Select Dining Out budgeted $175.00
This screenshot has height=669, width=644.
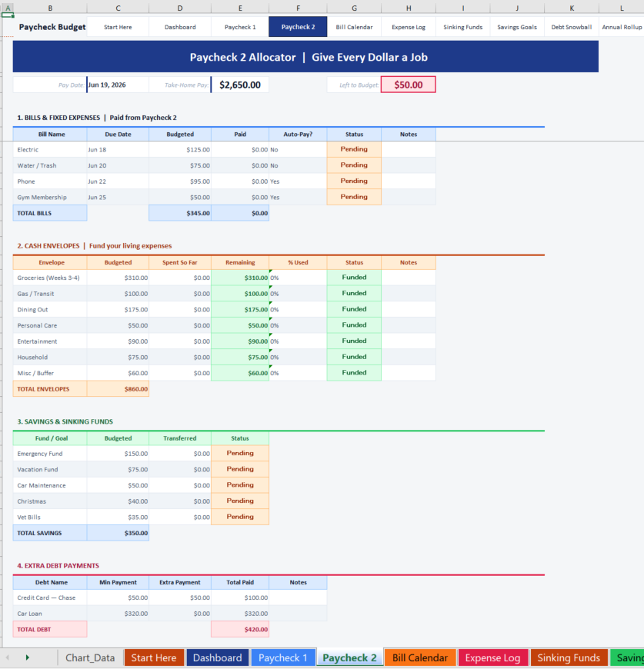pos(118,310)
